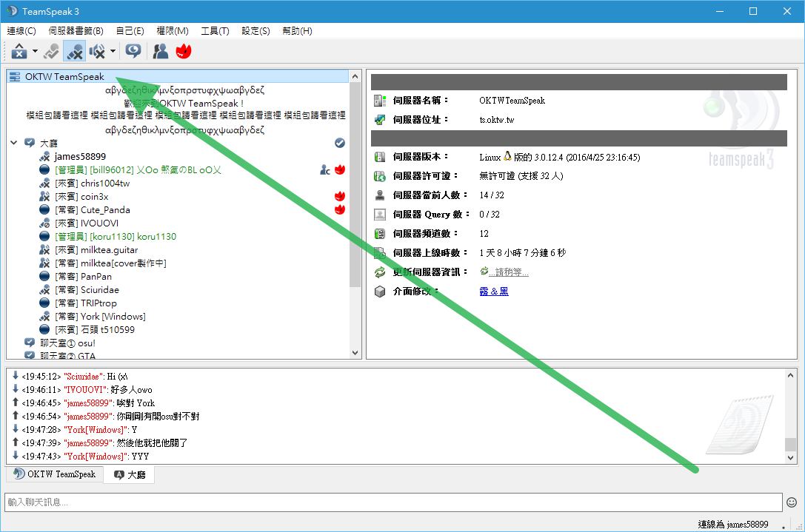Toggle mute speakers button

[97, 51]
